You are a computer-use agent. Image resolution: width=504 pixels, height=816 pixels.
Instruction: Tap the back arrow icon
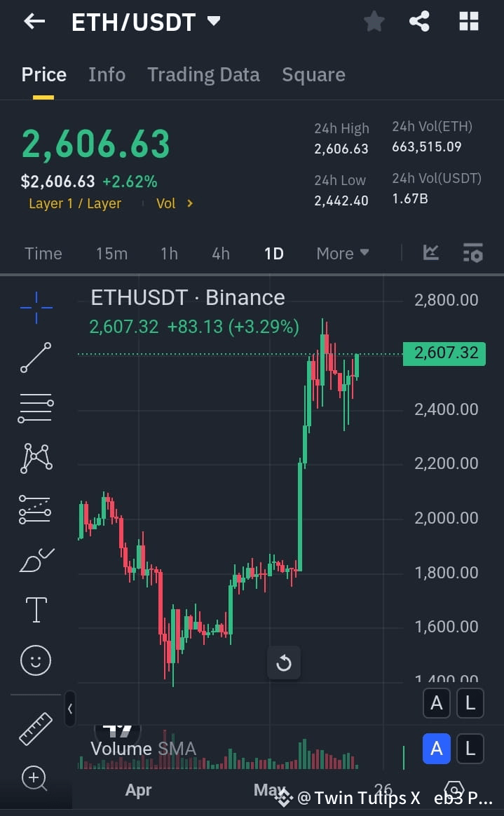click(34, 21)
